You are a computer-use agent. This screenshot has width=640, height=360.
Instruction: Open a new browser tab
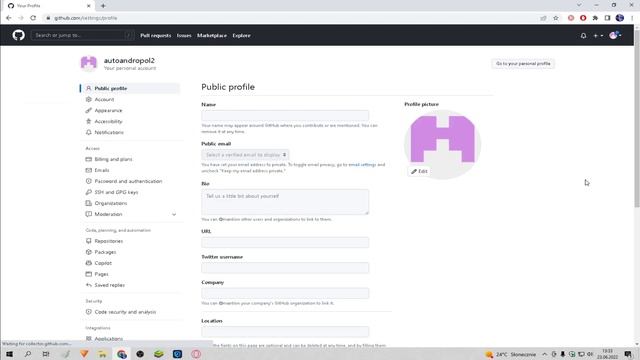[103, 6]
